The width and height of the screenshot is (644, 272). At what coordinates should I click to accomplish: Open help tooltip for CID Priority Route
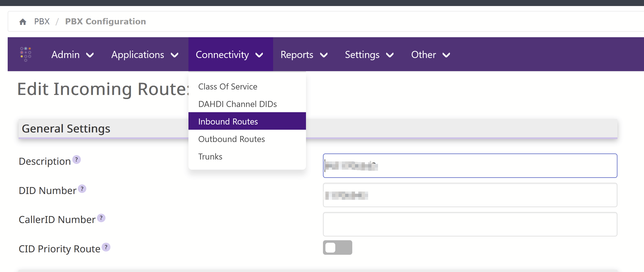coord(106,247)
